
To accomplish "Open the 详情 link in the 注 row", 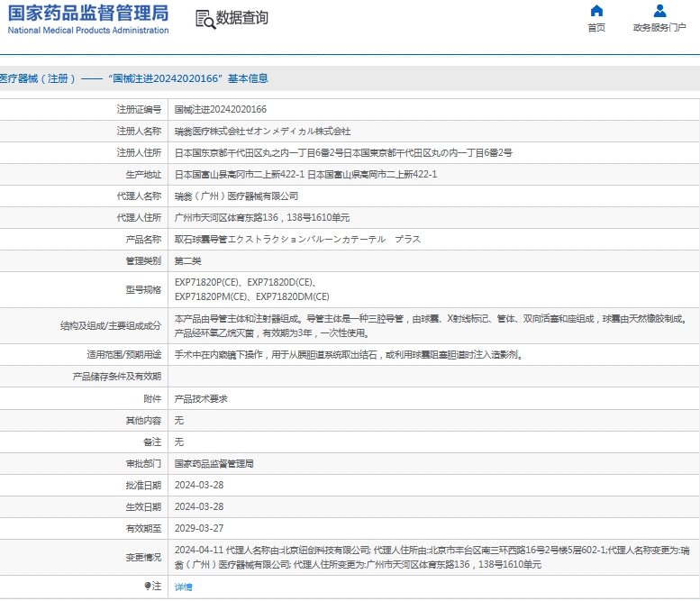I will (x=184, y=587).
